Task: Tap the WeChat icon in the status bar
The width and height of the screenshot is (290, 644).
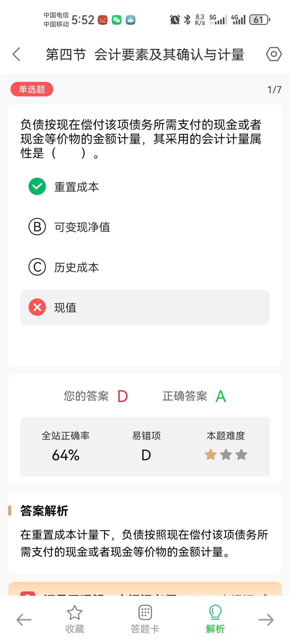Action: tap(117, 20)
